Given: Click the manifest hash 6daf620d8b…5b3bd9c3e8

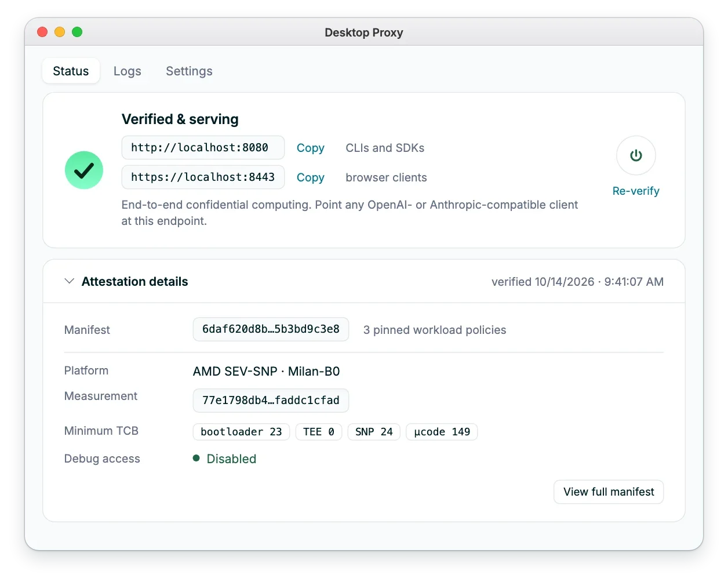Looking at the screenshot, I should coord(271,329).
